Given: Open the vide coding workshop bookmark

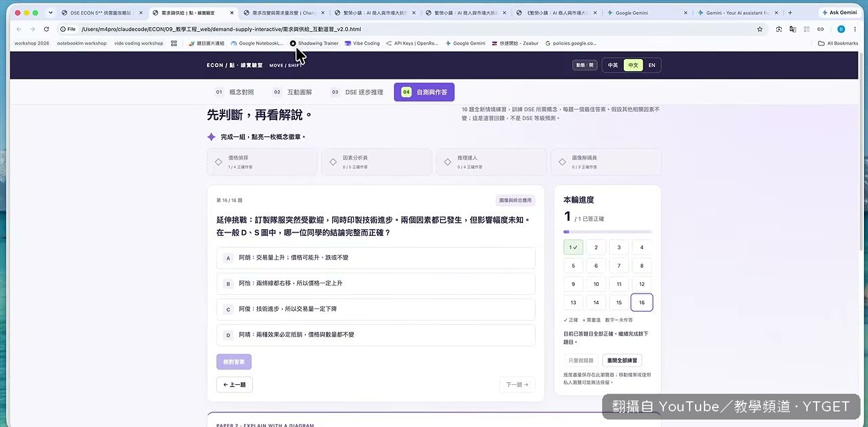Looking at the screenshot, I should (x=138, y=43).
